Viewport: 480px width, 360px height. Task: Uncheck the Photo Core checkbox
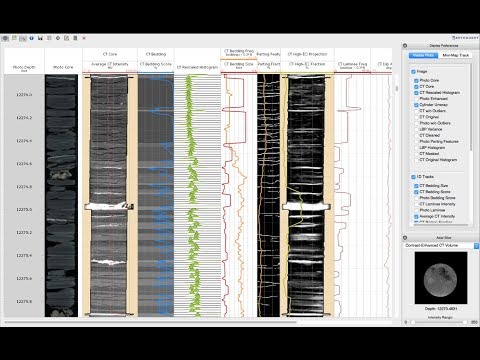point(416,80)
